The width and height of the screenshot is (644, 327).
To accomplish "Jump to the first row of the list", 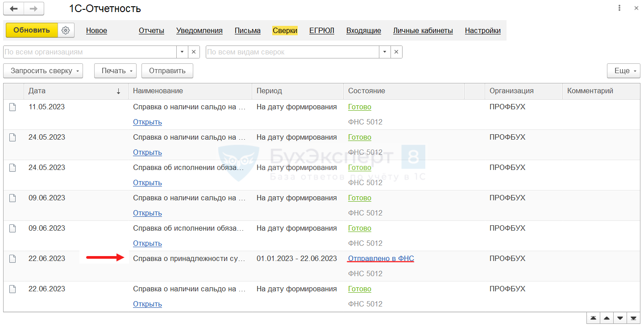I will 593,318.
